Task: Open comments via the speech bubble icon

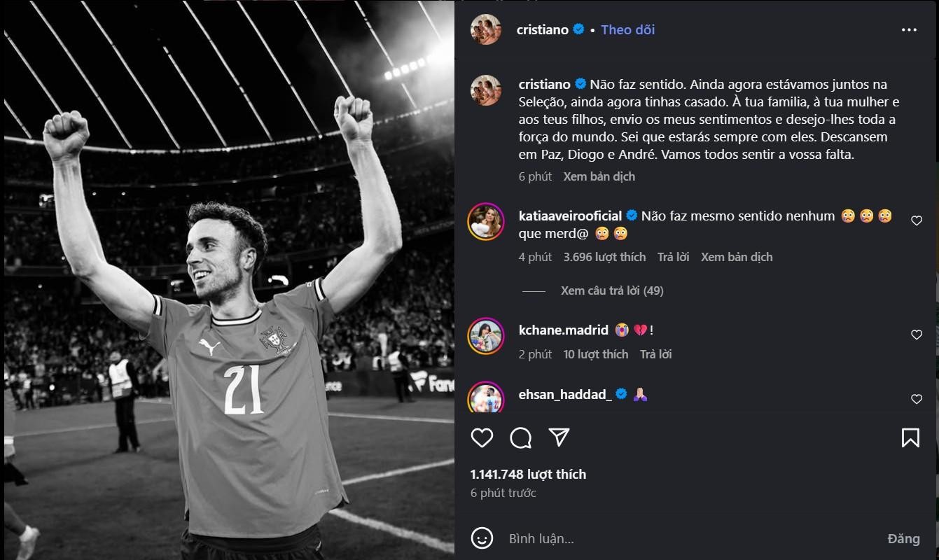Action: (x=520, y=438)
